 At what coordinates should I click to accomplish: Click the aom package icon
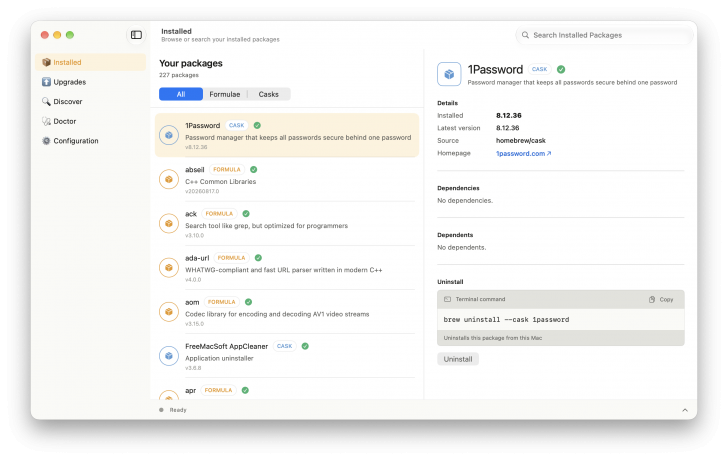pos(169,311)
